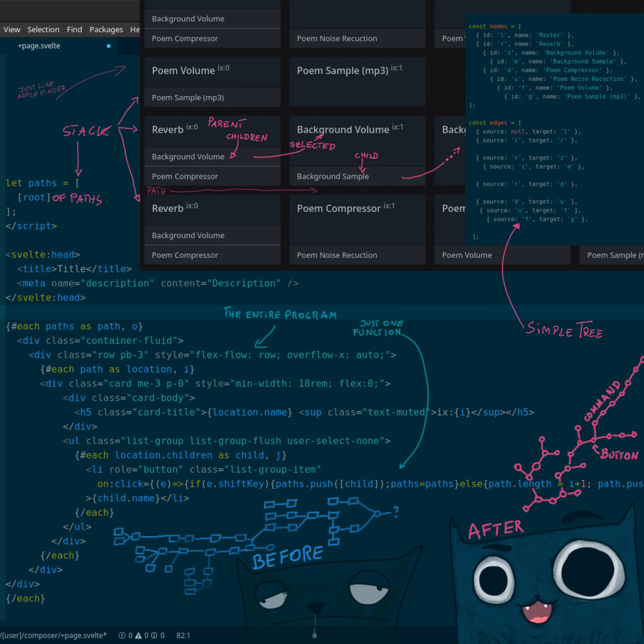
Task: Open the View menu
Action: pyautogui.click(x=12, y=30)
